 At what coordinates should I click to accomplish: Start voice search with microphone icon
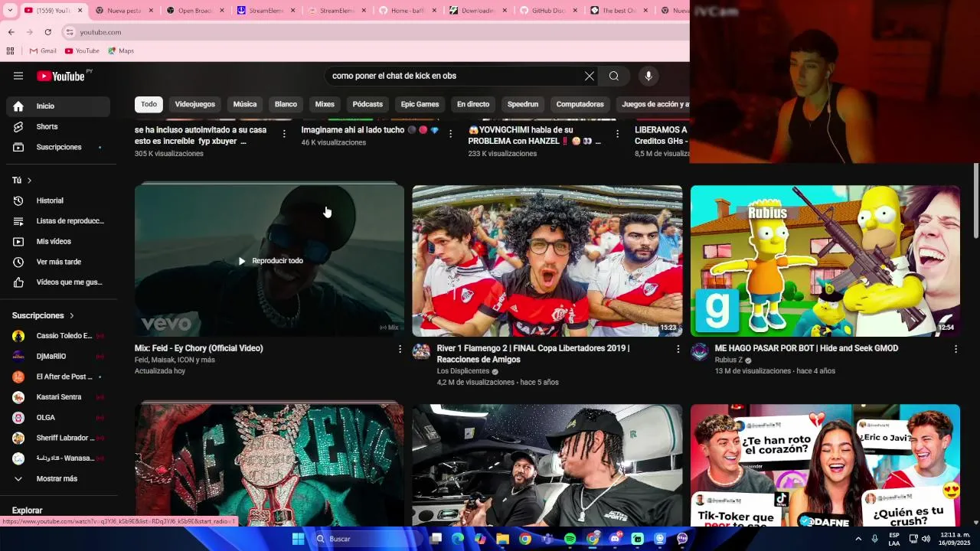pos(648,76)
